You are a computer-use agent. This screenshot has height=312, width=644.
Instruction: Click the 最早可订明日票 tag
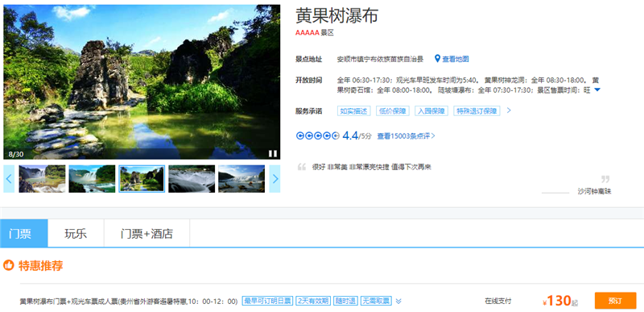267,301
